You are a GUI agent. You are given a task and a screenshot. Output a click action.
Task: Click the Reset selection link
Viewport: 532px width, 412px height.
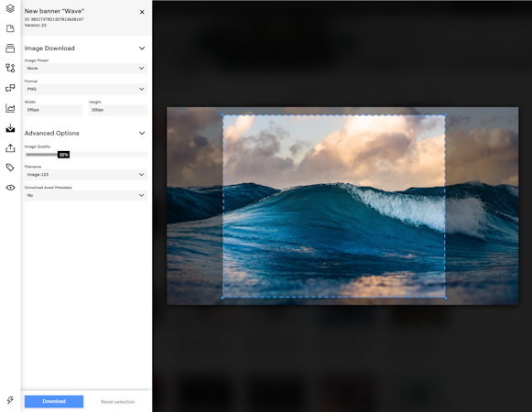(x=117, y=402)
